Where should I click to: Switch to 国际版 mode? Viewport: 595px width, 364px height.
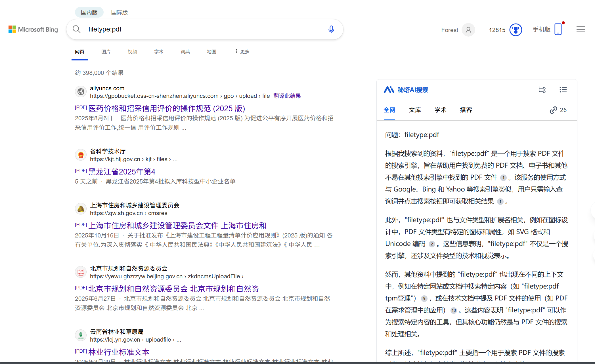coord(119,12)
